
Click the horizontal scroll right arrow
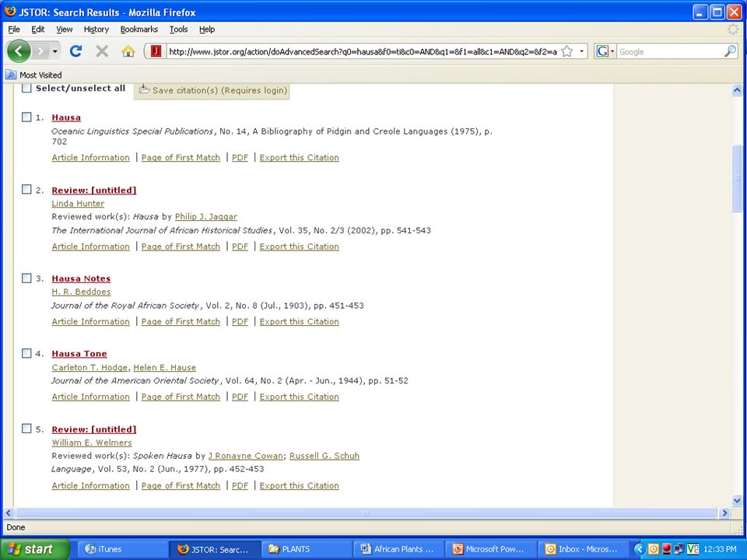724,513
